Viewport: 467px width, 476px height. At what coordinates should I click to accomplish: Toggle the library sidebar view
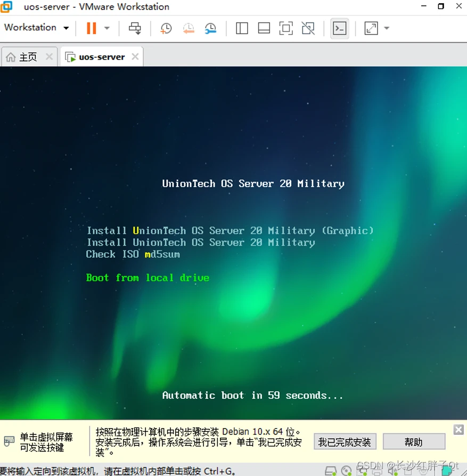click(242, 28)
